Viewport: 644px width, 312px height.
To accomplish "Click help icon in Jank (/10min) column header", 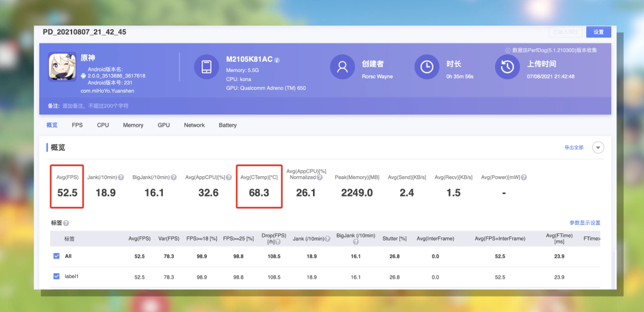I will pyautogui.click(x=328, y=239).
